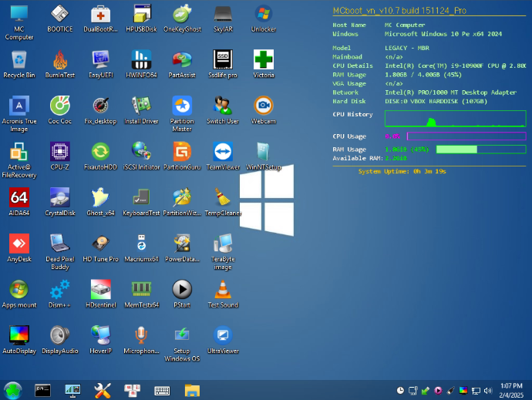Launch PartitionWizard
Viewport: 532px width, 400px height.
pyautogui.click(x=182, y=202)
